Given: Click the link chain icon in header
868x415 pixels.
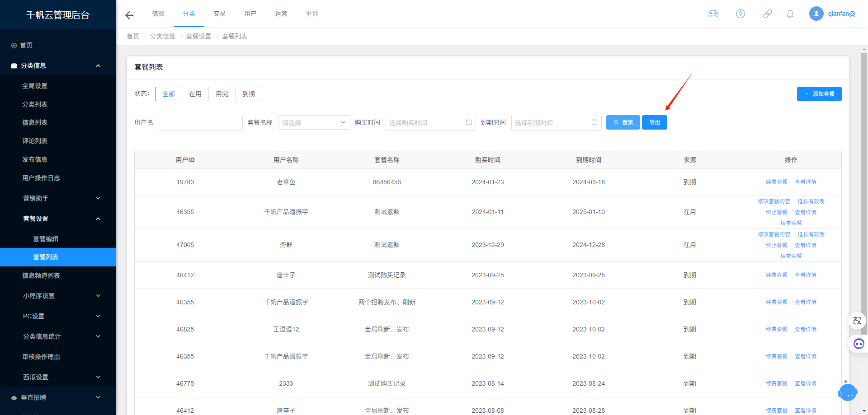Looking at the screenshot, I should point(768,14).
